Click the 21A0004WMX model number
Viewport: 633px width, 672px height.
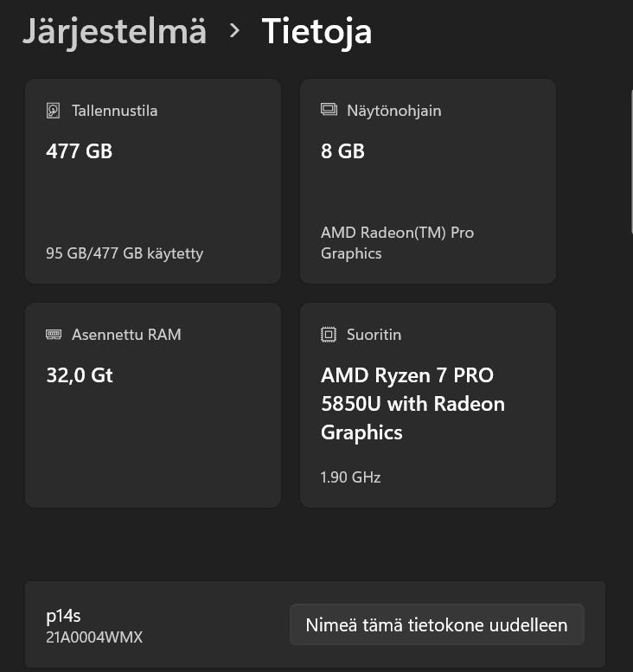(94, 637)
